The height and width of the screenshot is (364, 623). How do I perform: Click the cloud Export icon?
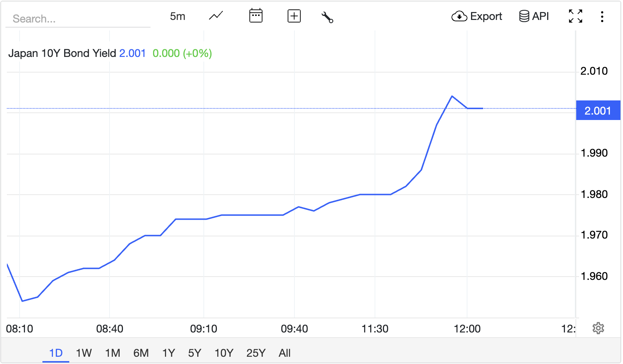point(459,16)
